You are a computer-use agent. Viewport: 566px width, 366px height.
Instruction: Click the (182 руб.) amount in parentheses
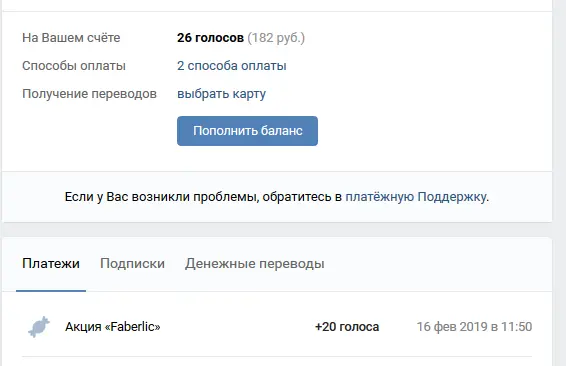[276, 38]
